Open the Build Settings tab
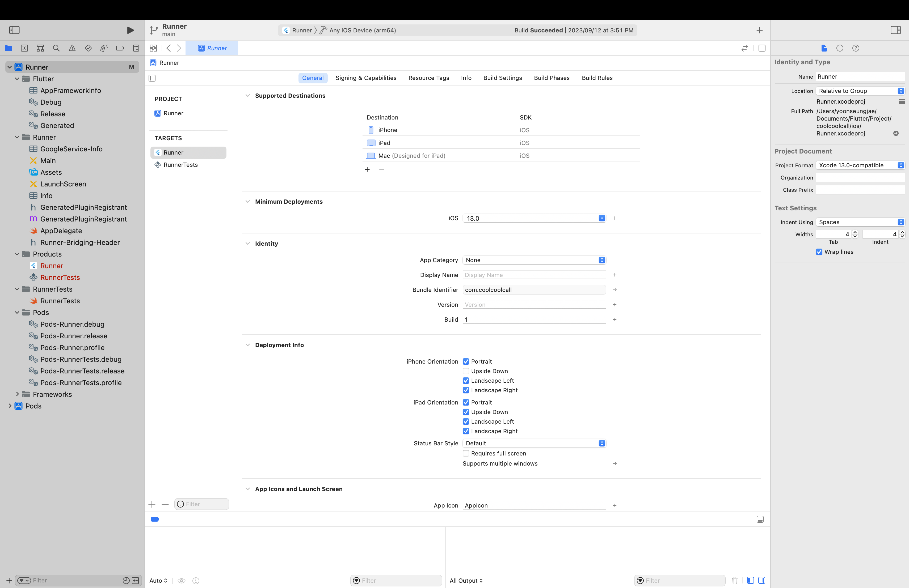This screenshot has width=909, height=588. click(503, 78)
